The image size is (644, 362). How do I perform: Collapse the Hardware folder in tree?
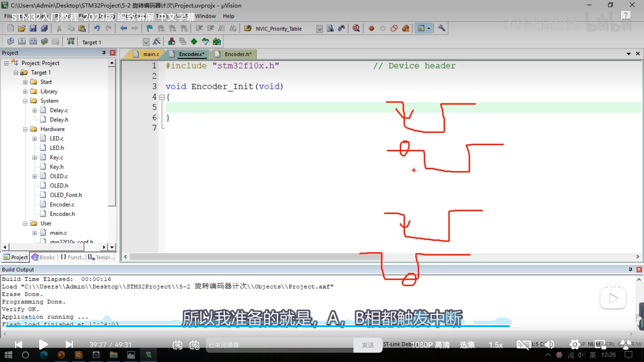pyautogui.click(x=25, y=129)
